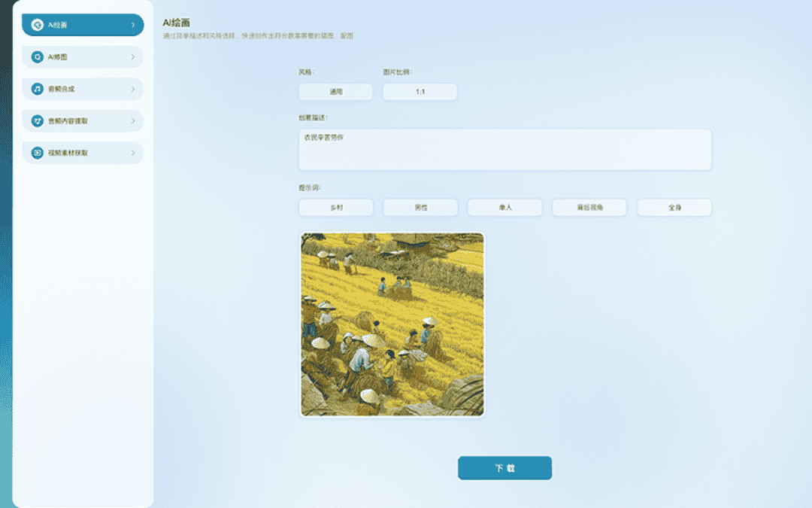Toggle the 乡村 prompt tag

(x=335, y=208)
